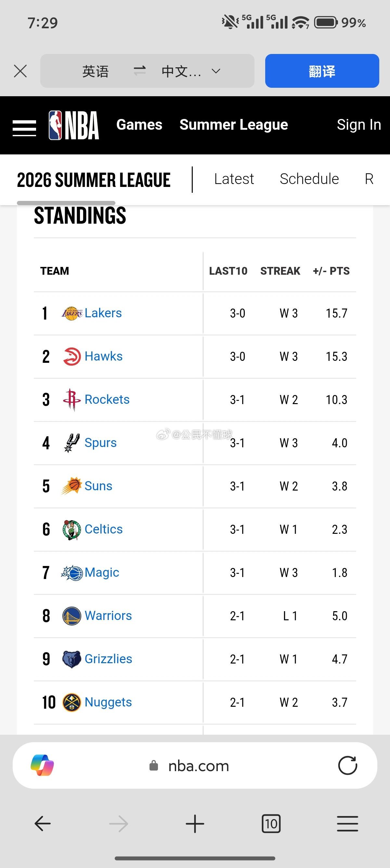Click the horizontal scrollbar under Summer League title
Image resolution: width=390 pixels, height=868 pixels.
click(66, 203)
